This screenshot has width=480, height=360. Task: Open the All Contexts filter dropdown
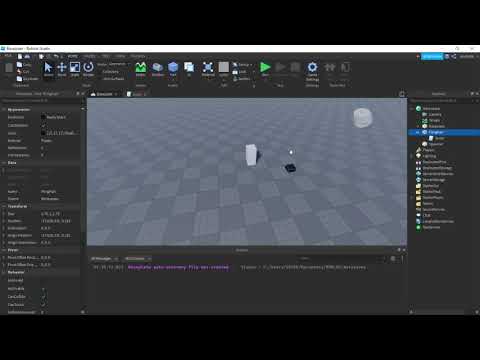point(138,259)
